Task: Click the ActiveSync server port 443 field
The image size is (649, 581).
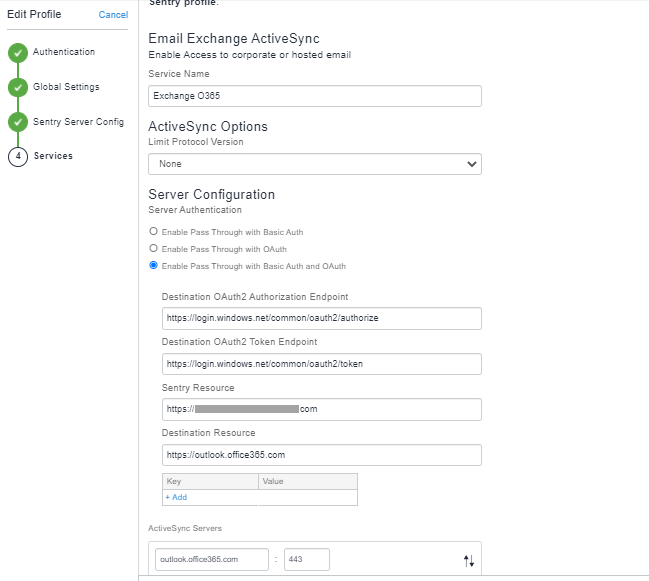Action: click(306, 559)
